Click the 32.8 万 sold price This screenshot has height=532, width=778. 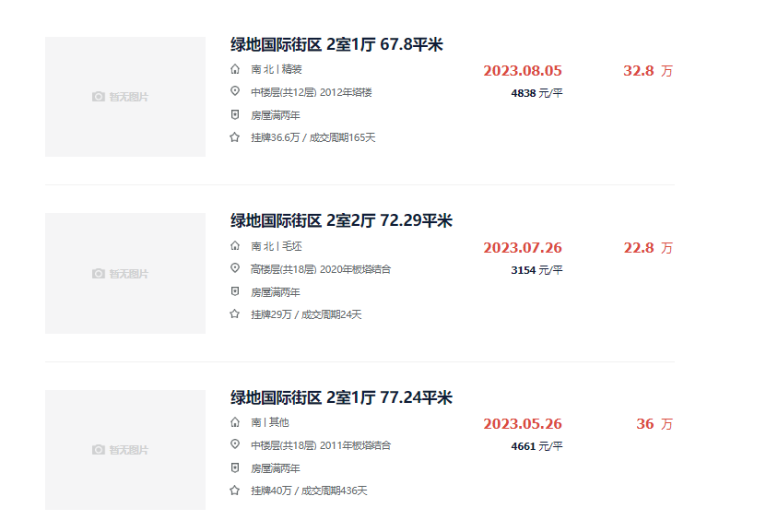[647, 71]
